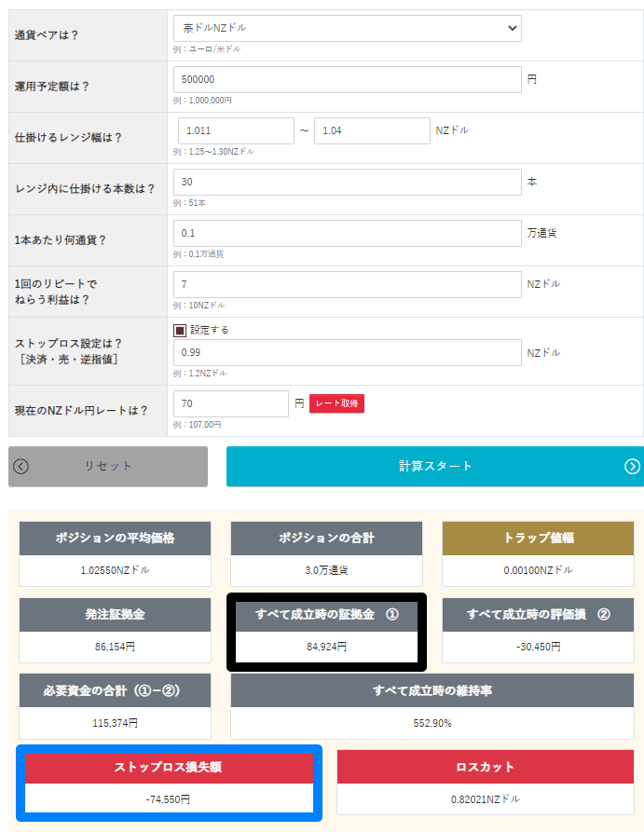Click the right arrow icon on 計算スタート
The width and height of the screenshot is (644, 832).
632,467
